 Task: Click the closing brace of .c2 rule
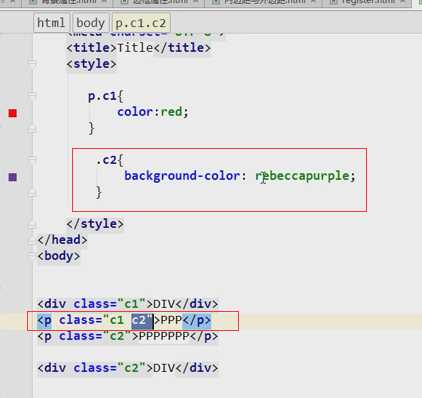(x=99, y=192)
